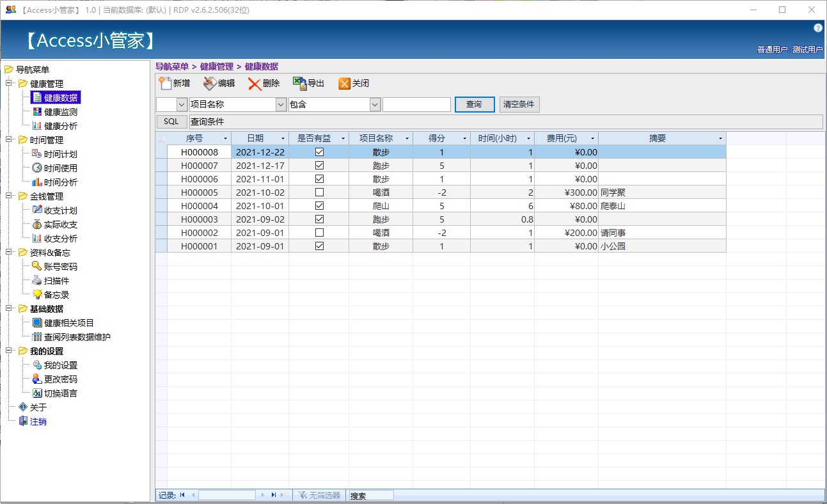The image size is (827, 504).
Task: Toggle 是否有益 checkbox for H000008
Action: (319, 152)
